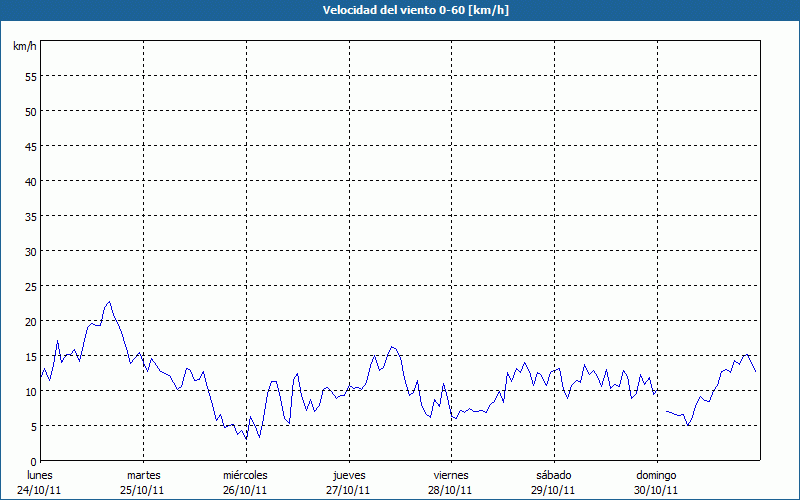Click the lowest wind speed dip on Wednesday
This screenshot has width=800, height=500.
pyautogui.click(x=245, y=439)
